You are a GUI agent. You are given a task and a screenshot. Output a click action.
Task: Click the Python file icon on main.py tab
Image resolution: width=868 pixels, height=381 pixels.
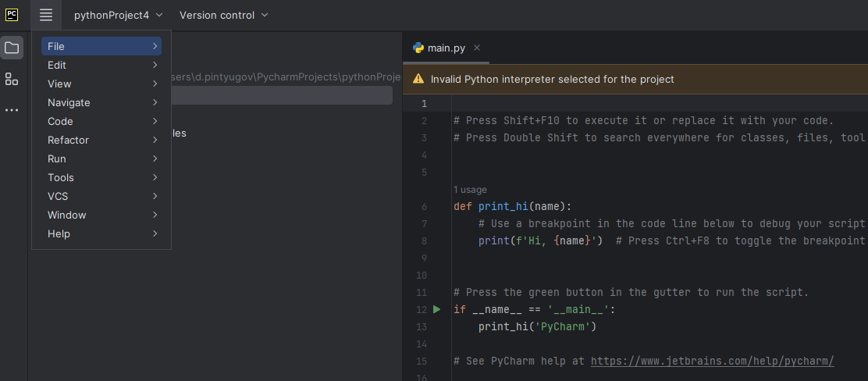418,48
